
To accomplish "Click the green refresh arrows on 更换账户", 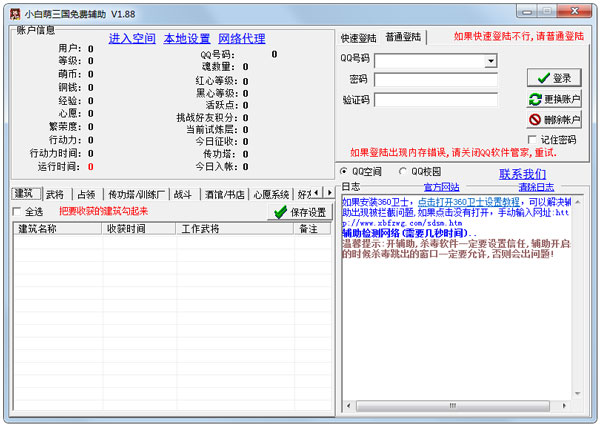I will coord(535,100).
